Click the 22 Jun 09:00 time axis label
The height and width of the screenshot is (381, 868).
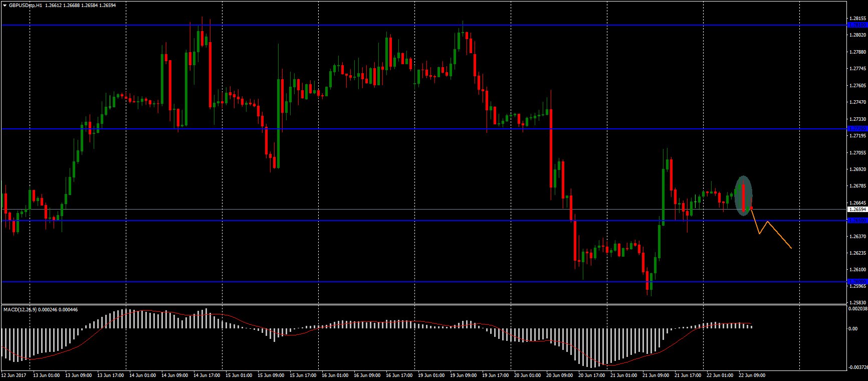coord(752,375)
